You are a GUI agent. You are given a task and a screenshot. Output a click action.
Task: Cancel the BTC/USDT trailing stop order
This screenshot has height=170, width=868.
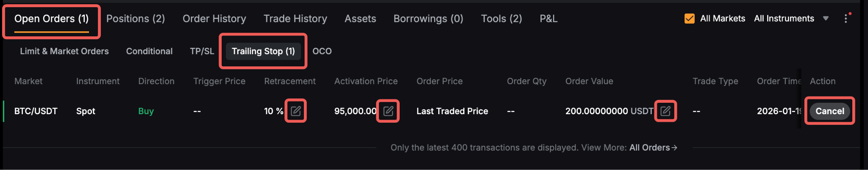pos(829,111)
